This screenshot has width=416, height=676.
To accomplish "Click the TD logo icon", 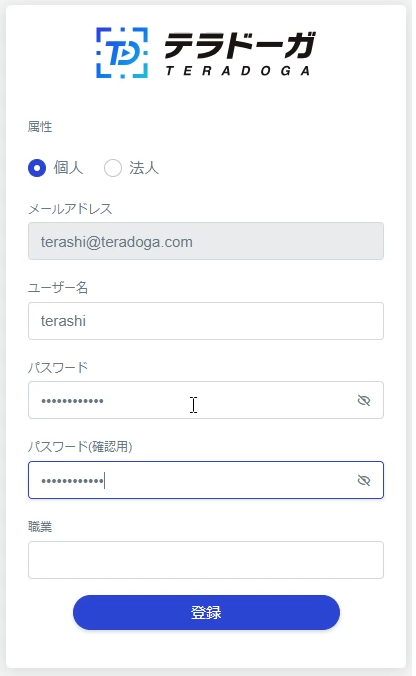I will 122,53.
